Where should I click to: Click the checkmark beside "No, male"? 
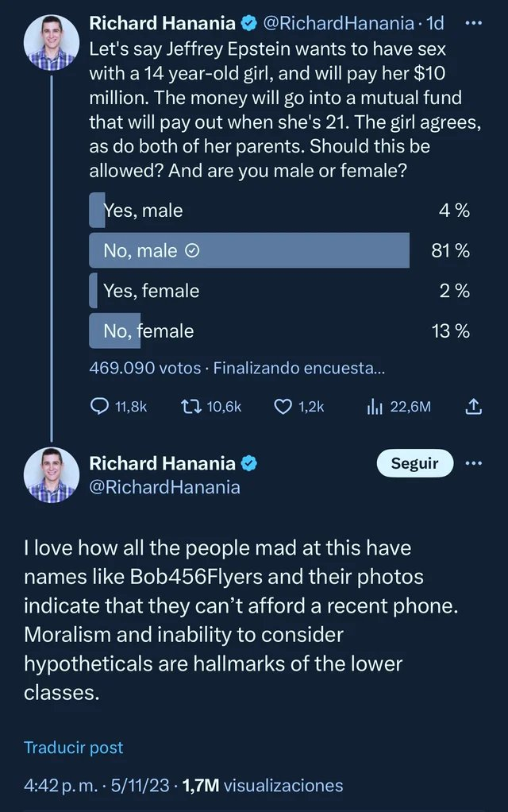191,251
